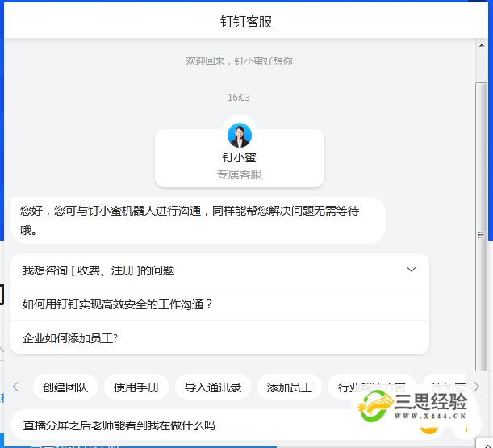The height and width of the screenshot is (448, 493).
Task: Click the 专属客服 label under 钉小蜜
Action: click(x=240, y=174)
